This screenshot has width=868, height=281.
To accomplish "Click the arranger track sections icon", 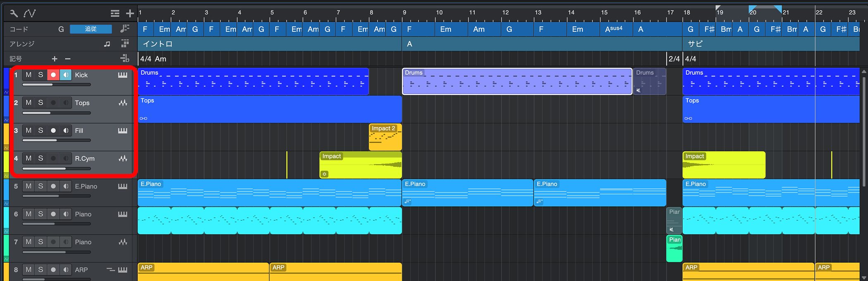I will [125, 43].
